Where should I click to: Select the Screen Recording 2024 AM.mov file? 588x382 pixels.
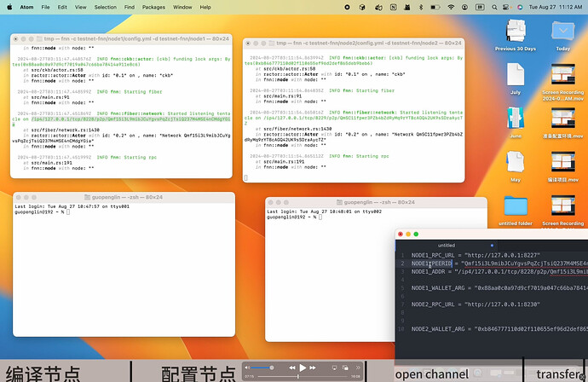click(x=563, y=75)
